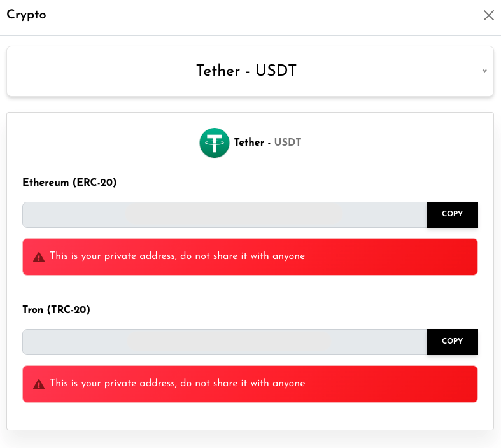Click the small chevron on currency selector
The height and width of the screenshot is (448, 501).
click(x=484, y=71)
